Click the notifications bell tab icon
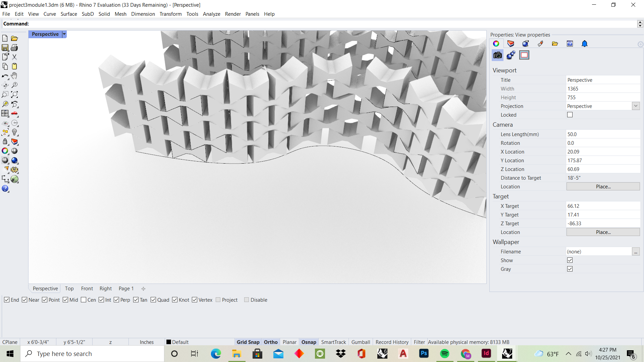The image size is (644, 362). tap(585, 44)
